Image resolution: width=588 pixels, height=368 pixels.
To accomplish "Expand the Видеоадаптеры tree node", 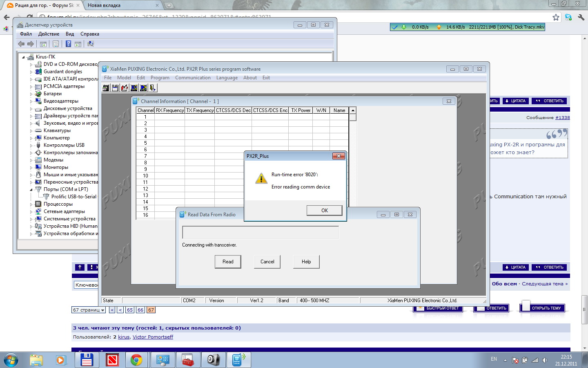I will coord(31,101).
